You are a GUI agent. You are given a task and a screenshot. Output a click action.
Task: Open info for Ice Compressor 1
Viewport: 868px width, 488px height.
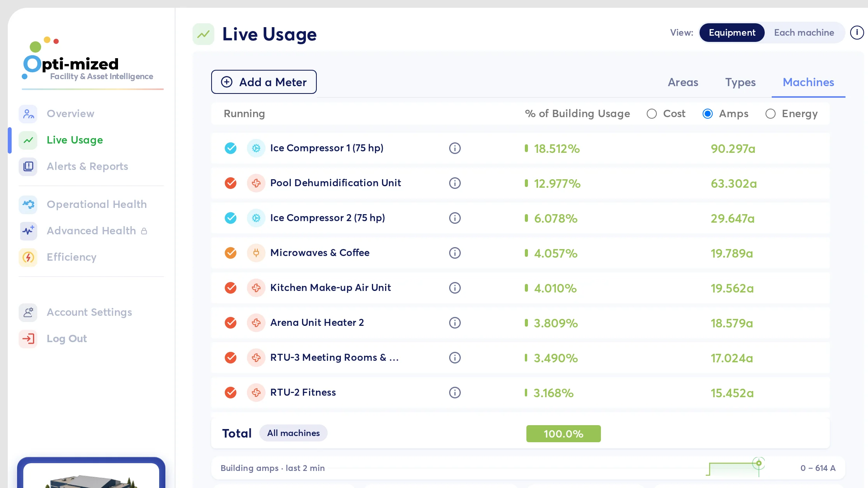coord(455,148)
